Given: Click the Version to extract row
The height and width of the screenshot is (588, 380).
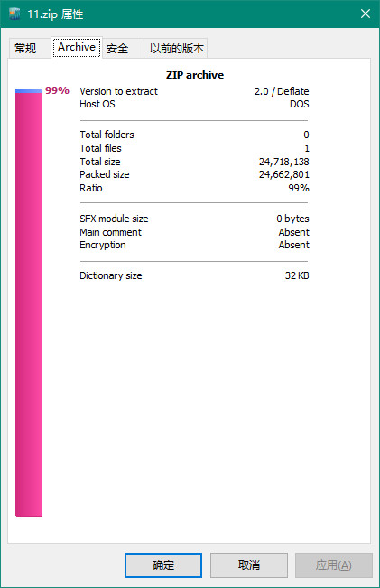Looking at the screenshot, I should [x=194, y=91].
